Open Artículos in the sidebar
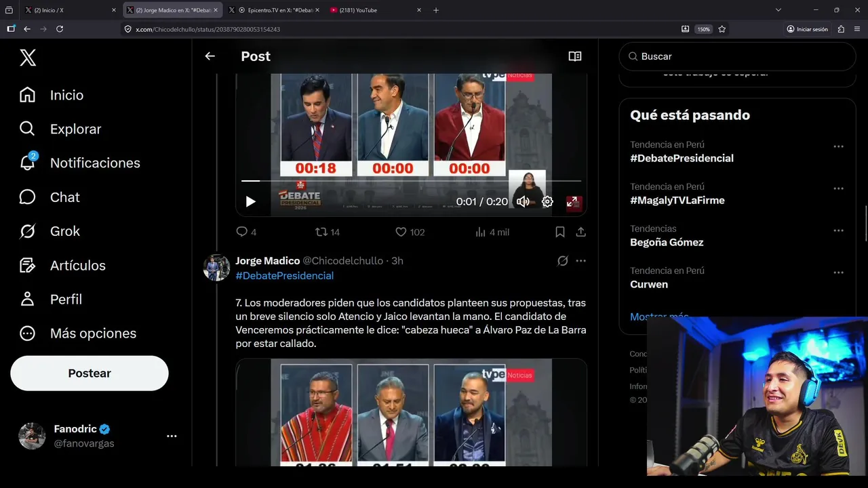The width and height of the screenshot is (868, 488). click(x=62, y=265)
